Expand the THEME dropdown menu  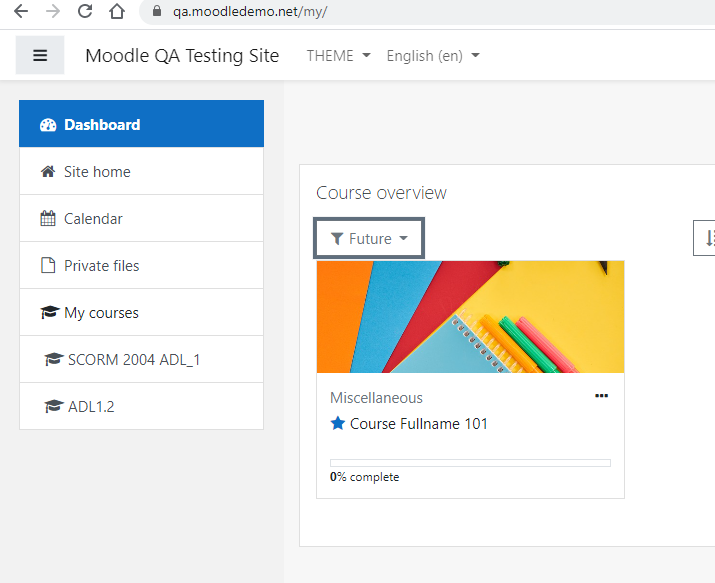pos(338,56)
